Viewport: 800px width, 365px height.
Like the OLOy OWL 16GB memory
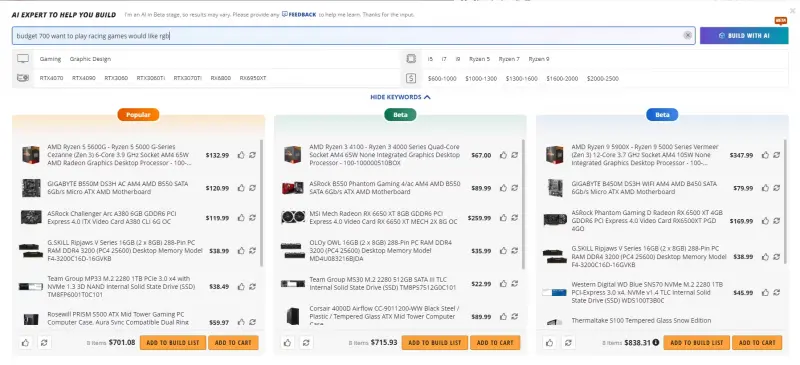click(504, 251)
